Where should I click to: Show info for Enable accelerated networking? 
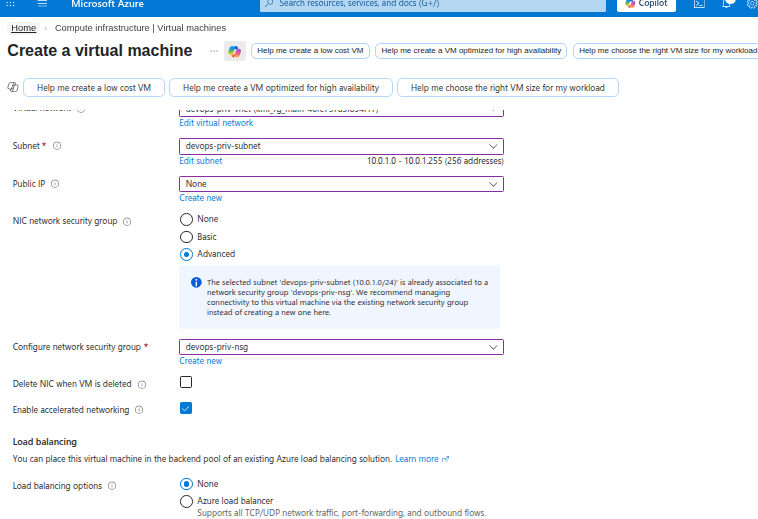click(x=139, y=410)
